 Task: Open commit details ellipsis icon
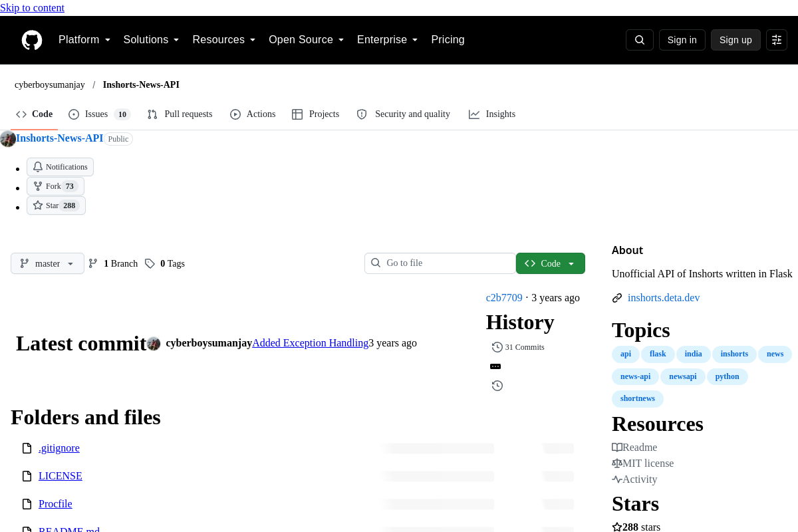(x=495, y=366)
